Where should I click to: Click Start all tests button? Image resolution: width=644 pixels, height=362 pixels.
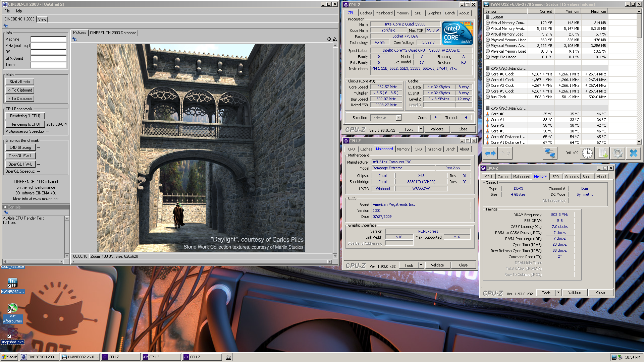(20, 82)
